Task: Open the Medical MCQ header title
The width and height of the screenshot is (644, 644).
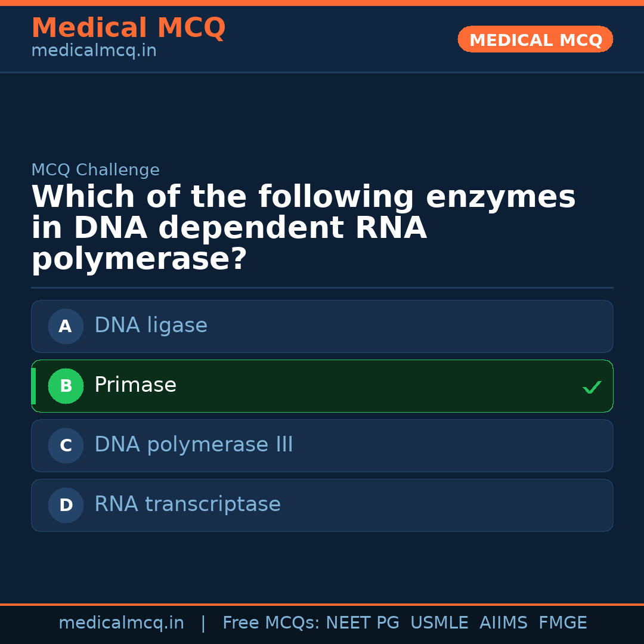Action: coord(128,28)
